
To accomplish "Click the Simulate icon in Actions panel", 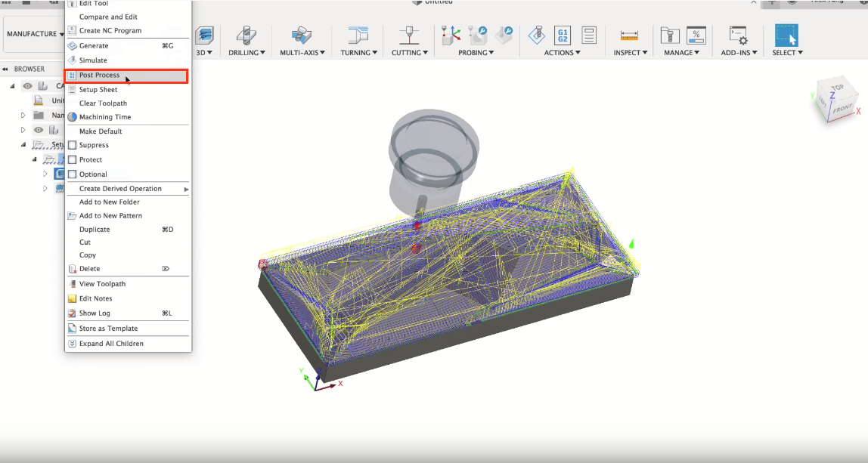I will pyautogui.click(x=536, y=35).
